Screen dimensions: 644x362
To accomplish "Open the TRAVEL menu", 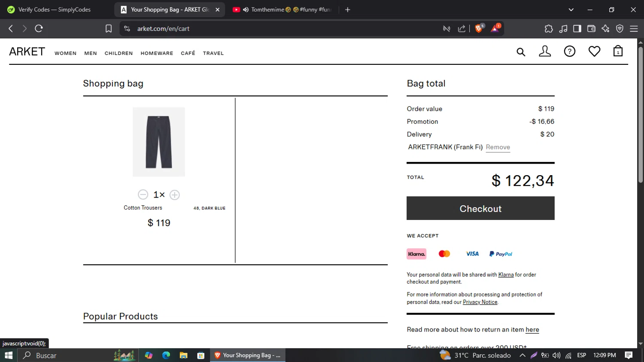I will 213,53.
